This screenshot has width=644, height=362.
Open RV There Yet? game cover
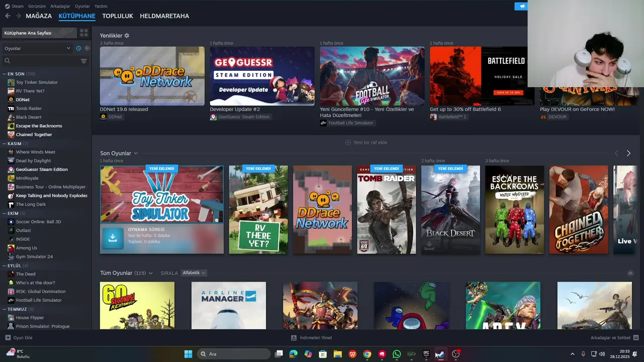259,210
